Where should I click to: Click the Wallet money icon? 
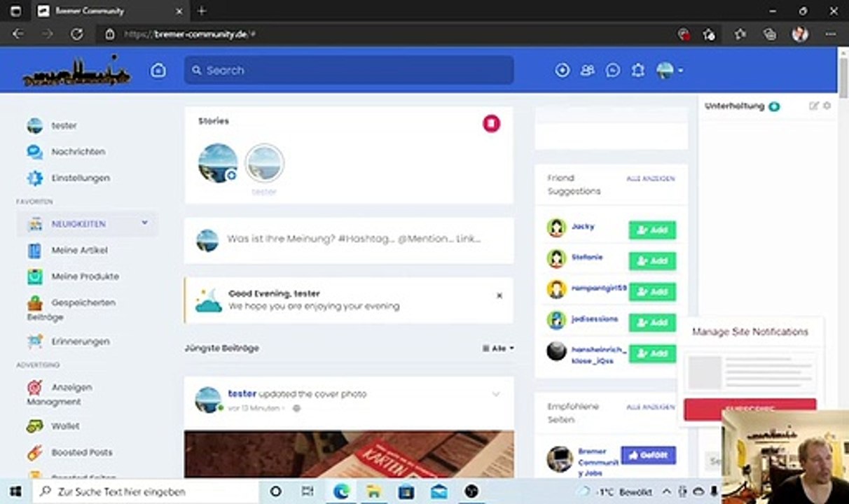(x=34, y=426)
